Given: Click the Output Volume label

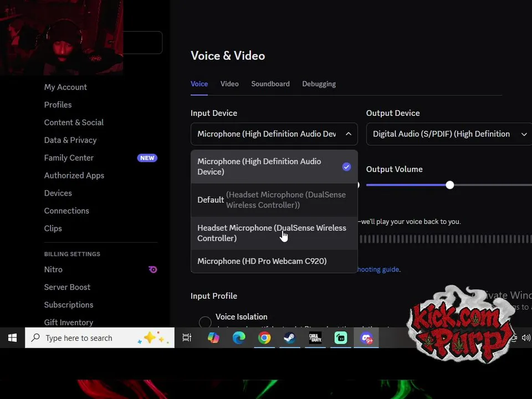Looking at the screenshot, I should [394, 170].
